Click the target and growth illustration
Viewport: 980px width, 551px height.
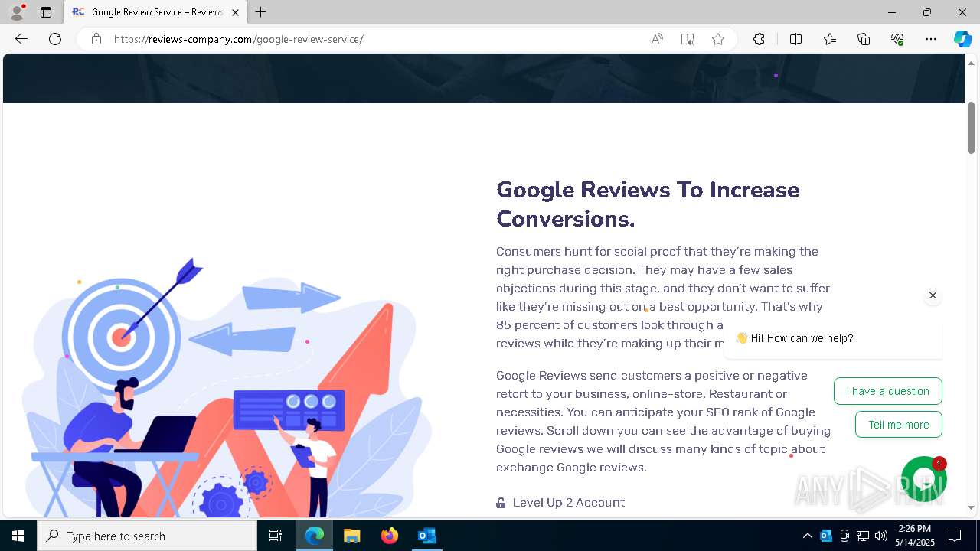[227, 387]
